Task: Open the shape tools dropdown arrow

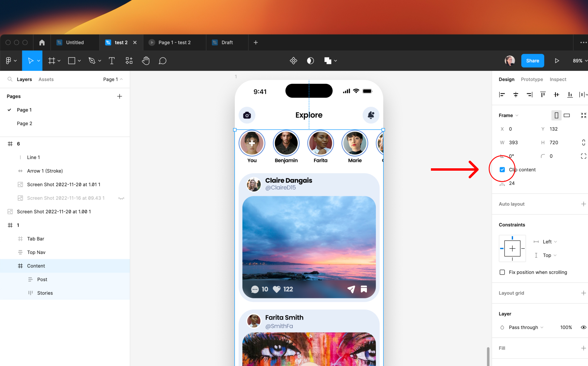Action: [x=79, y=61]
